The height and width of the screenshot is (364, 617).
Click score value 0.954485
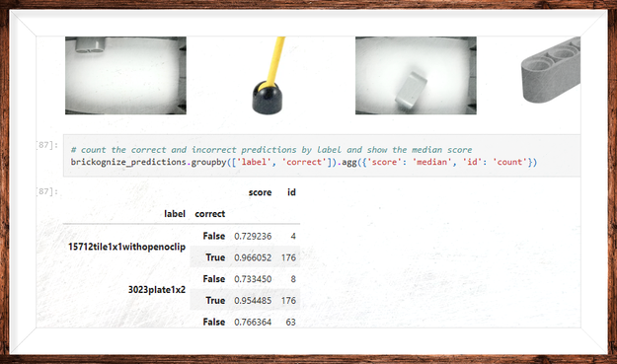[253, 301]
